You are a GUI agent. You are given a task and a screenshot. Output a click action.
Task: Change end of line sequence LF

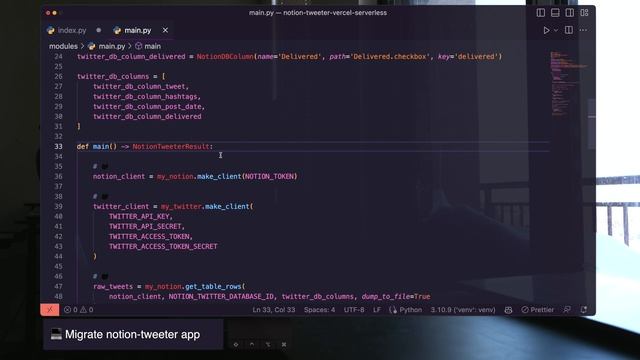pos(377,310)
